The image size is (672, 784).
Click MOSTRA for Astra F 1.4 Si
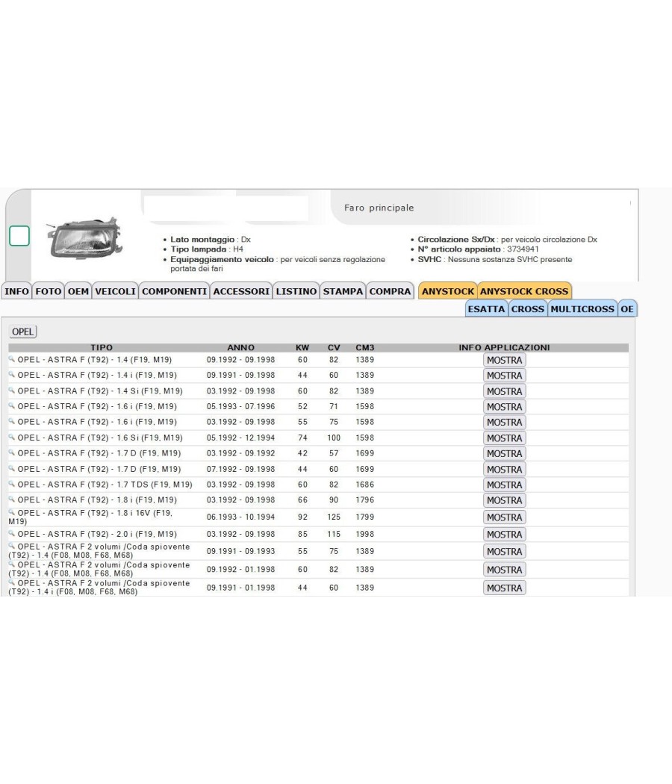[505, 391]
